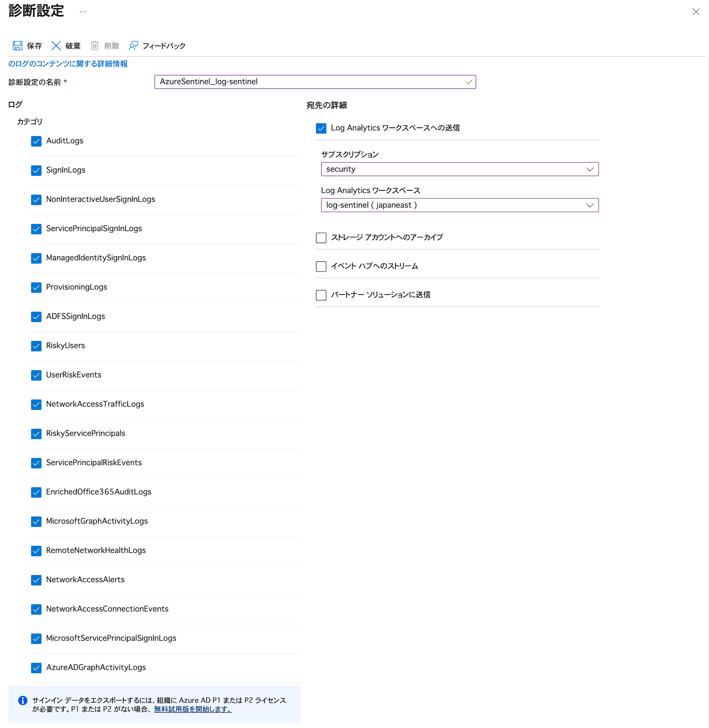The height and width of the screenshot is (728, 709).
Task: Toggle NetworkAccessConnectionEvents checkbox
Action: click(36, 609)
